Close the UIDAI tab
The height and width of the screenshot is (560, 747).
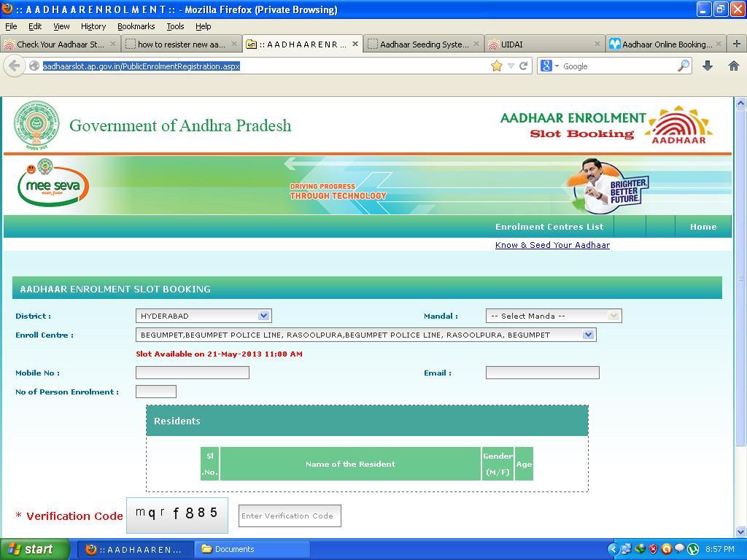(597, 44)
